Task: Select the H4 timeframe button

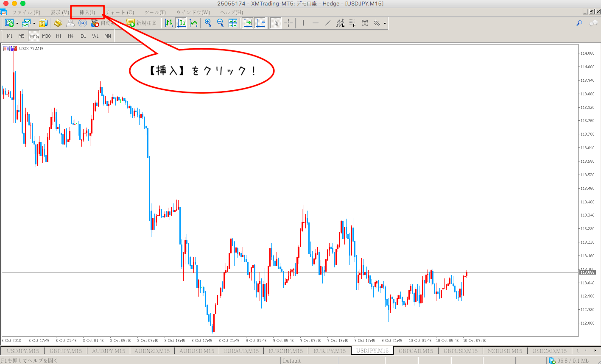Action: 70,36
